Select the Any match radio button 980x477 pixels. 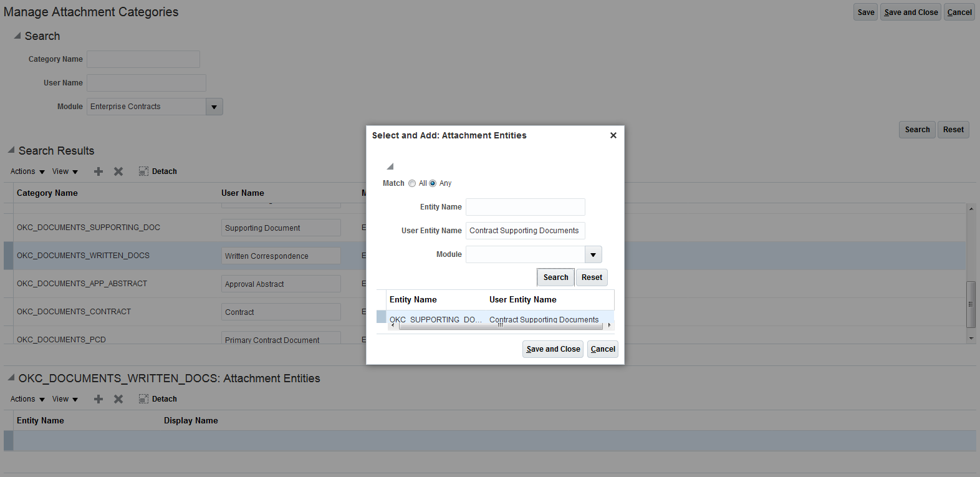pyautogui.click(x=433, y=183)
